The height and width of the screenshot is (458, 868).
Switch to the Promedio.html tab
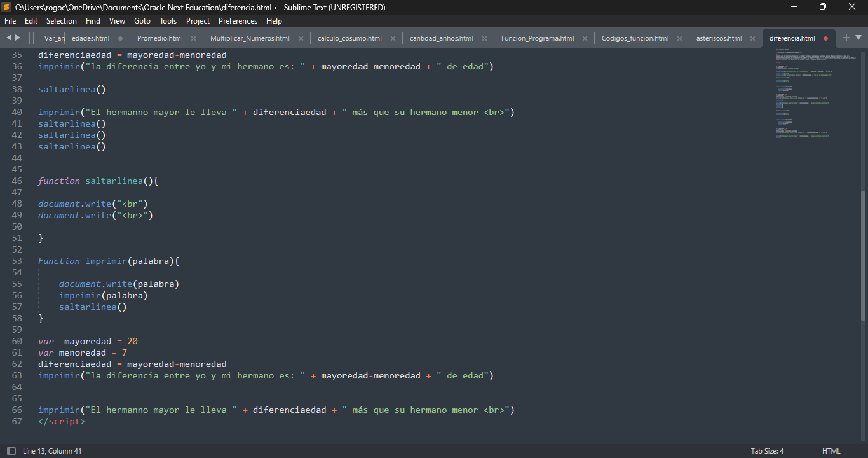[159, 38]
